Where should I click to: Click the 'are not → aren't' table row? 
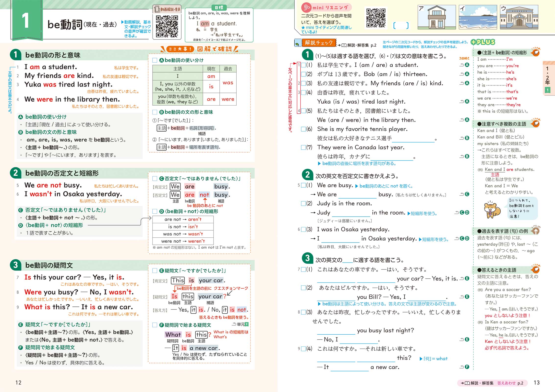tap(183, 219)
